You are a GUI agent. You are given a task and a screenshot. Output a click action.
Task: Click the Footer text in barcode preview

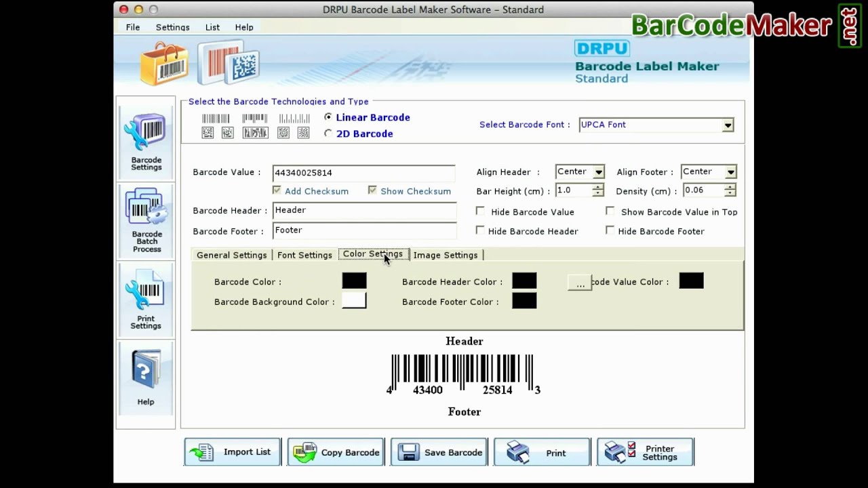pyautogui.click(x=465, y=411)
